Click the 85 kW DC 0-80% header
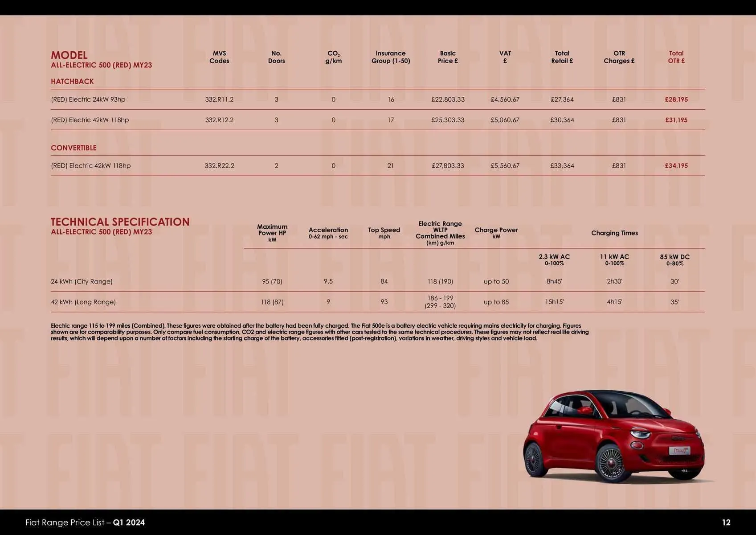756x535 pixels. pyautogui.click(x=674, y=259)
